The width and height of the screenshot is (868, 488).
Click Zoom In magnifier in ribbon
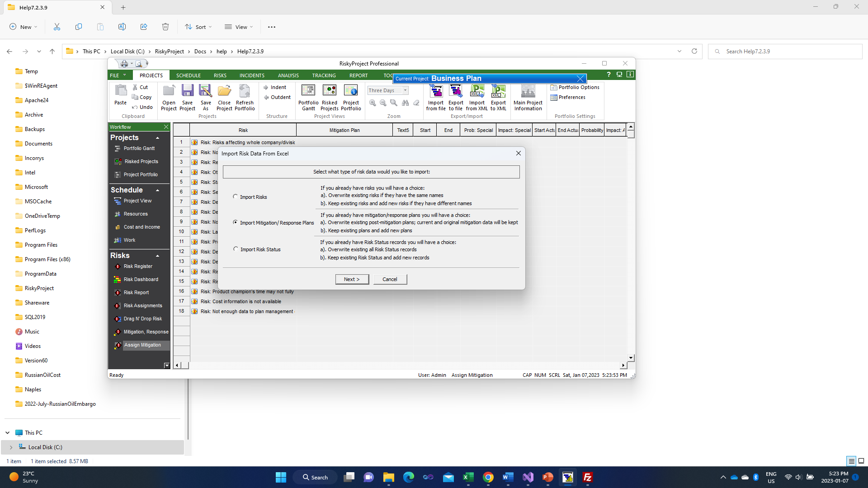373,103
